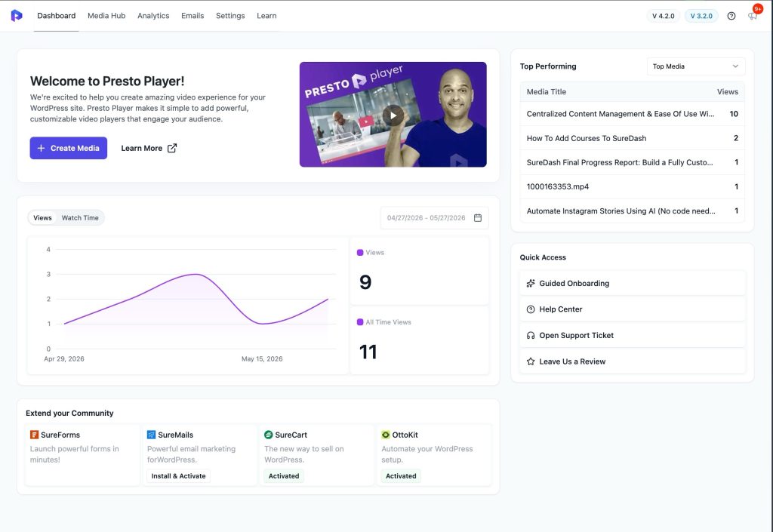
Task: Click the SureMails card title
Action: (175, 435)
